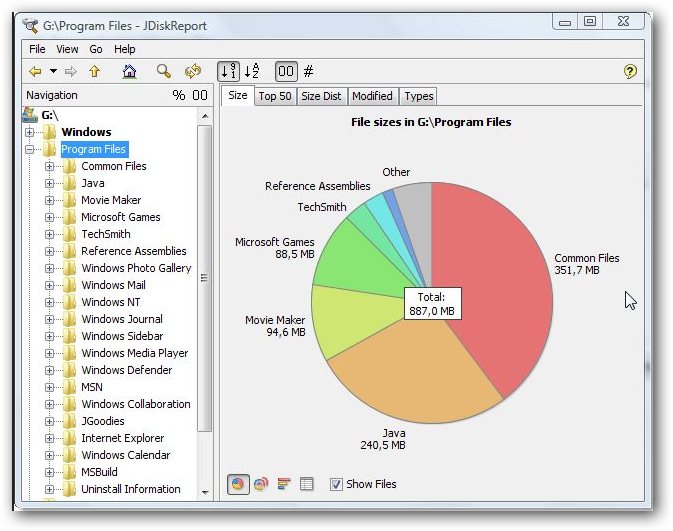This screenshot has width=673, height=531.
Task: Open the Go menu
Action: coord(96,49)
